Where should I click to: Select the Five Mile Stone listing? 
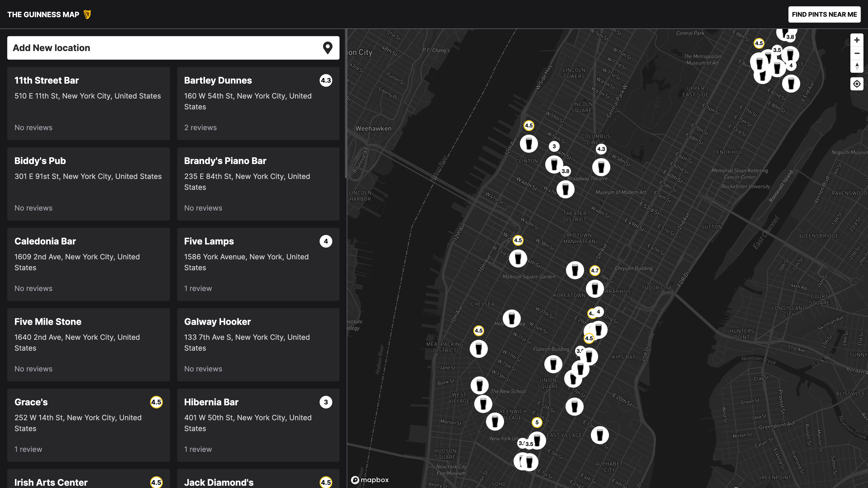(89, 345)
